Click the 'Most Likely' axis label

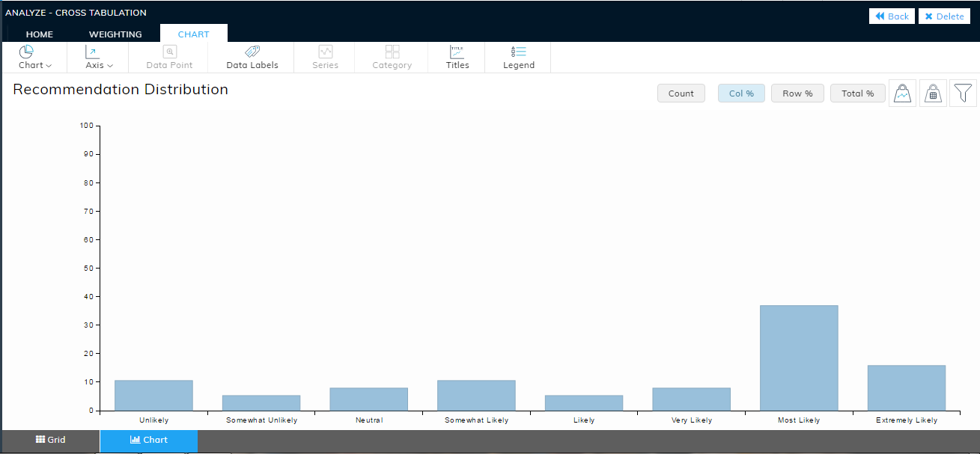tap(799, 420)
